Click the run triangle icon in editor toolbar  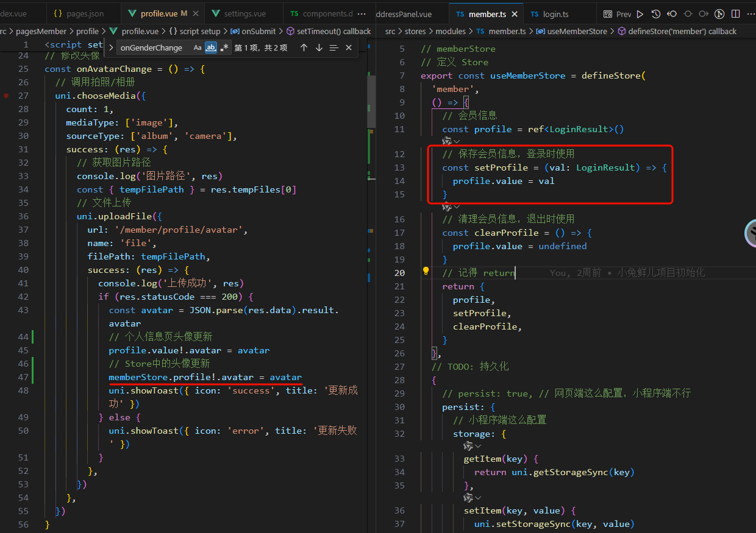[640, 14]
